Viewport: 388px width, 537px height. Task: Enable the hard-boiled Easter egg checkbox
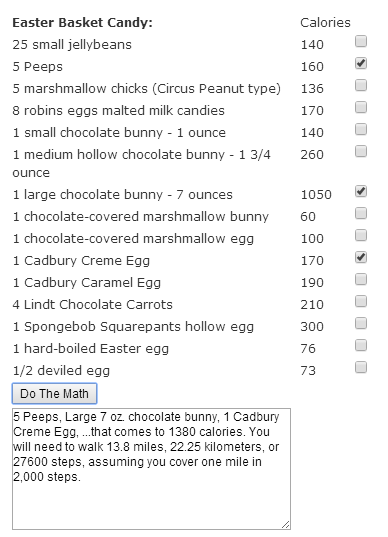(x=361, y=345)
